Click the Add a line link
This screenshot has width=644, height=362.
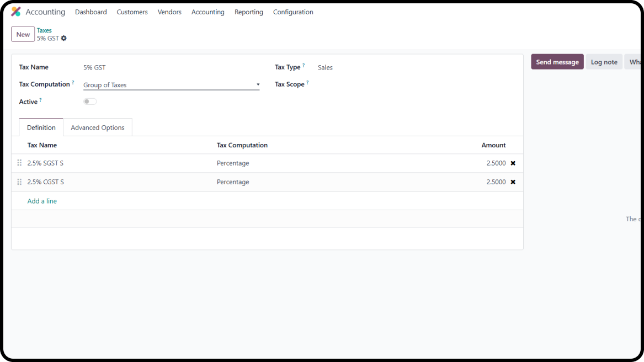click(42, 200)
